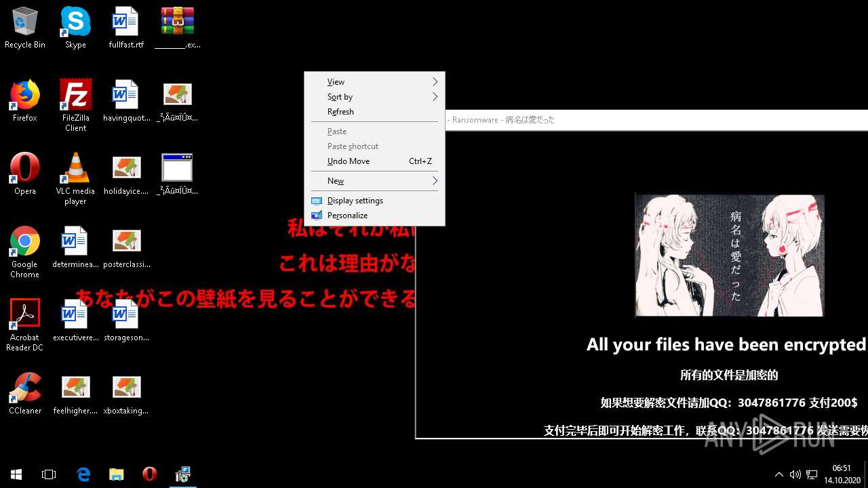Launch Opera from the desktop

point(25,174)
